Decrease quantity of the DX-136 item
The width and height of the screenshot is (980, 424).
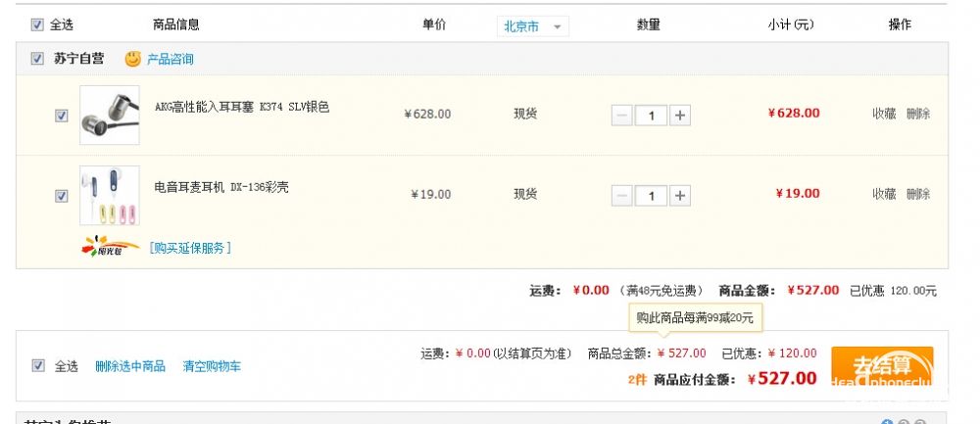(621, 196)
